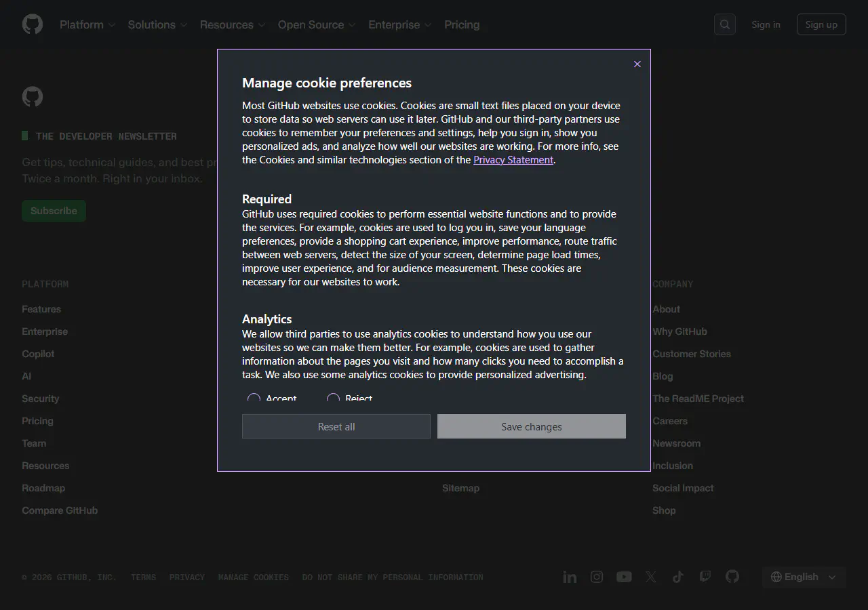
Task: Open the Careers link
Action: click(670, 421)
